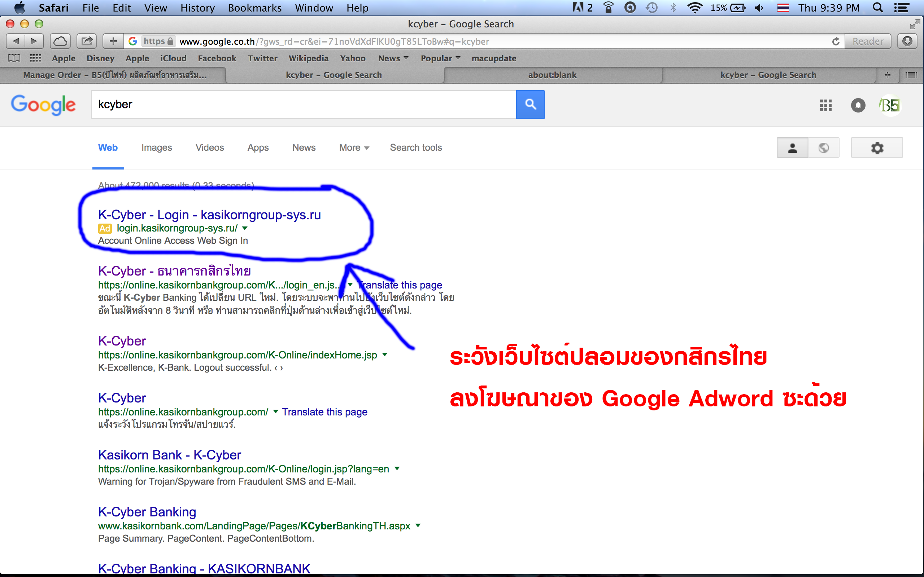Image resolution: width=924 pixels, height=577 pixels.
Task: Click the Images search filter link
Action: [157, 148]
